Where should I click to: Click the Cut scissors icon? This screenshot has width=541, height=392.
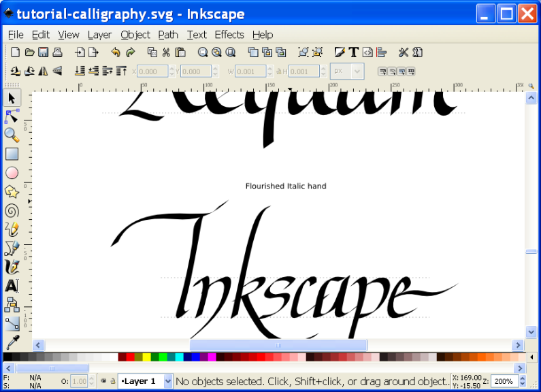[166, 52]
